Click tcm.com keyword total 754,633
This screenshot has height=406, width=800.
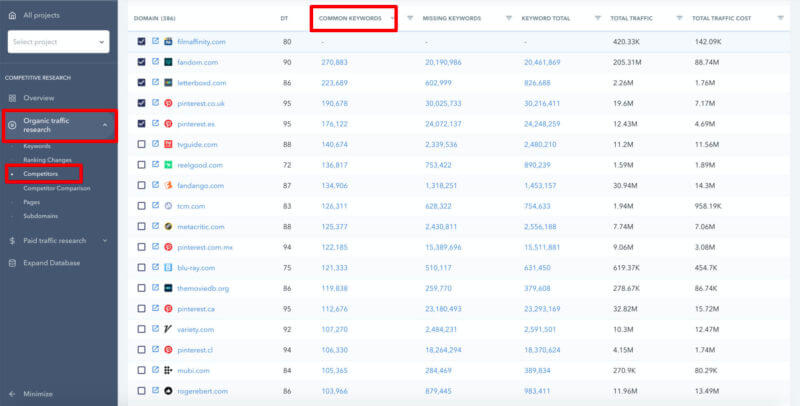537,206
